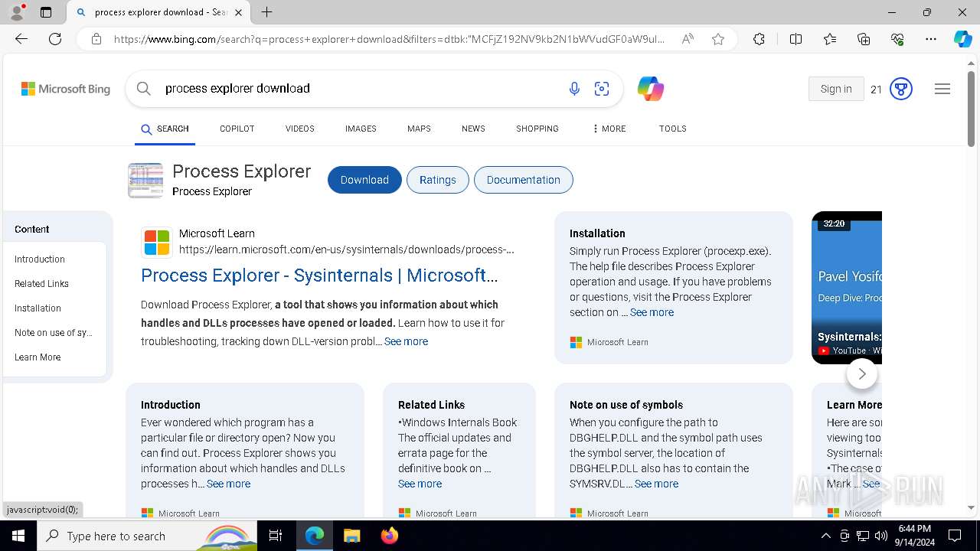Open visual search camera icon
980x551 pixels.
pos(602,89)
